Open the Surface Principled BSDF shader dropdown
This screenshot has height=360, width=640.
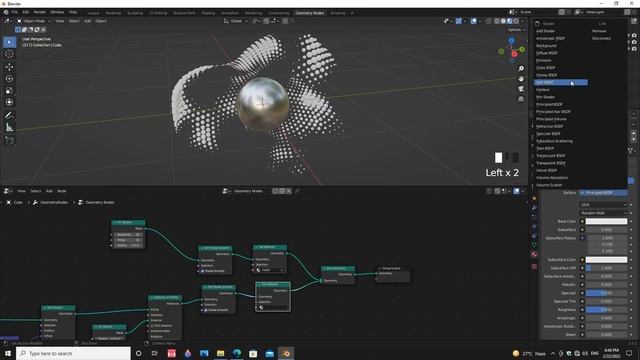603,193
